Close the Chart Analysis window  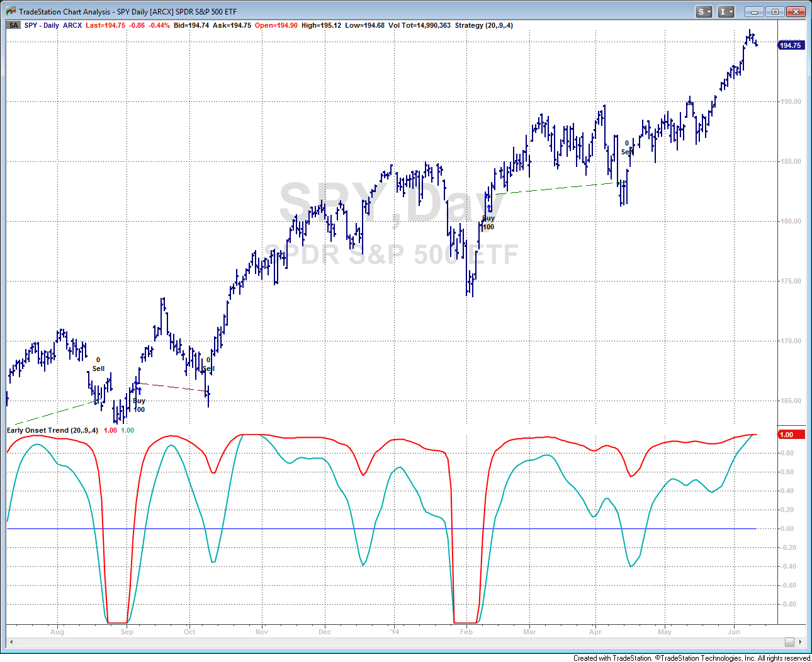(x=797, y=11)
